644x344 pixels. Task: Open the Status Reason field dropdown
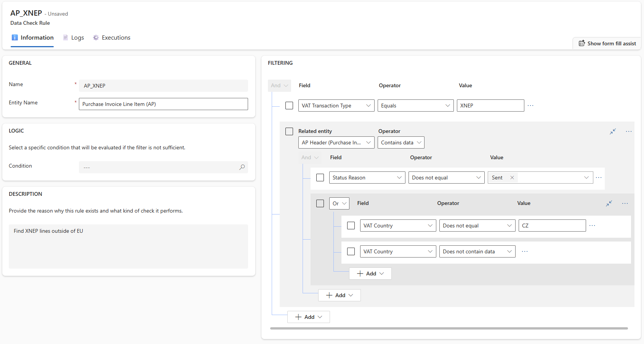pos(367,178)
